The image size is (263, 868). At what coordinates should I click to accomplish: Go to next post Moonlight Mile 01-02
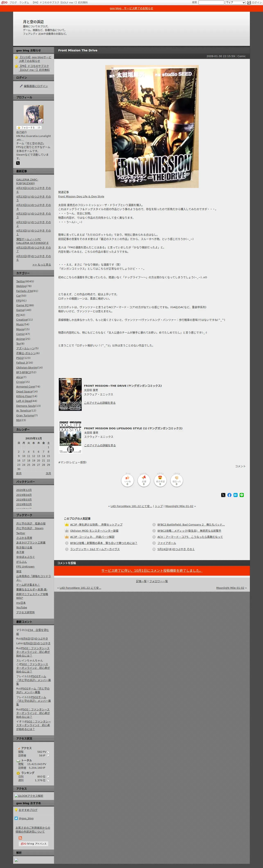[x=179, y=506]
